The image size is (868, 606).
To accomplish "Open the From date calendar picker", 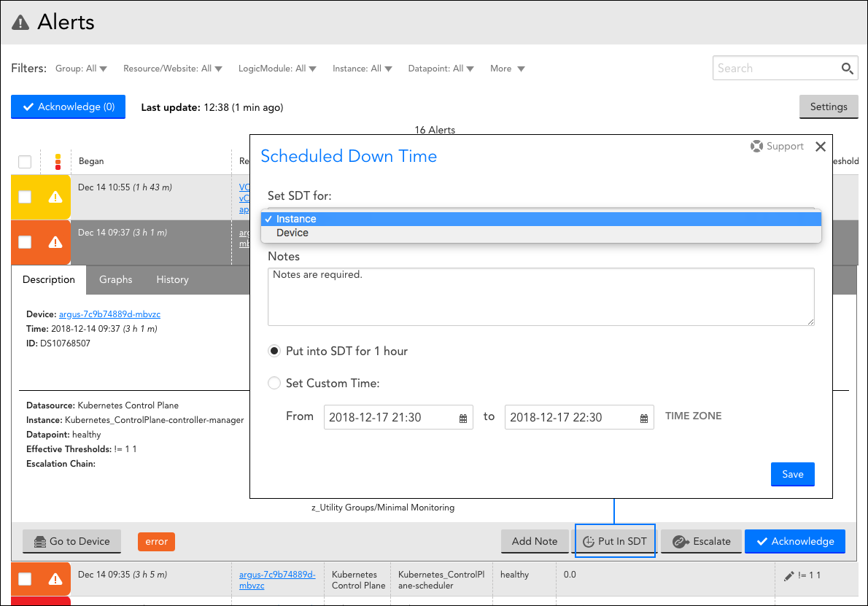I will click(x=462, y=418).
